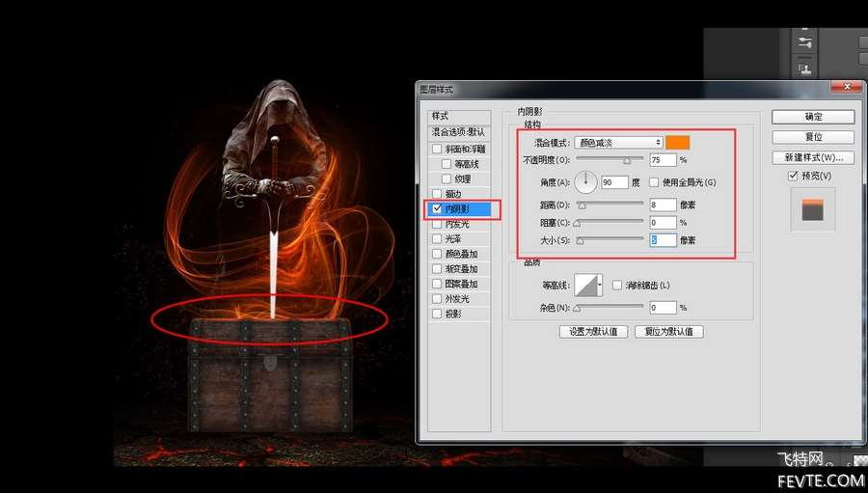Enable anti-aliased (消除锯齿) checkbox
This screenshot has height=493, width=868.
616,286
